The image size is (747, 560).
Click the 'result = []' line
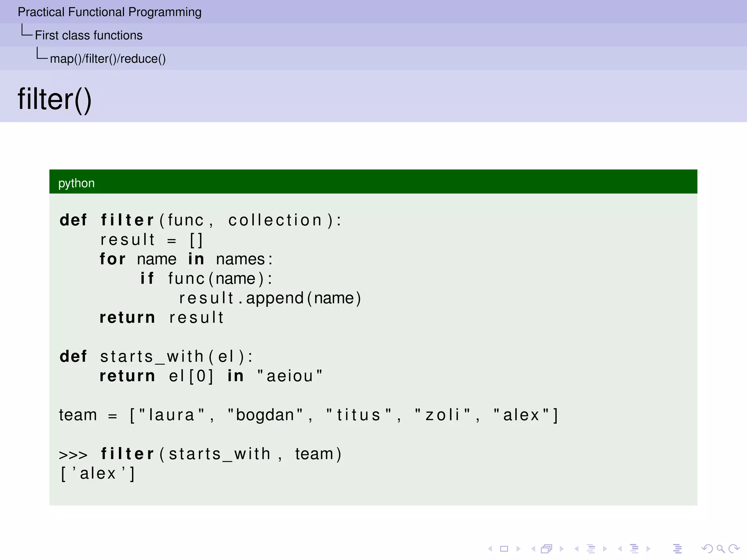(151, 240)
